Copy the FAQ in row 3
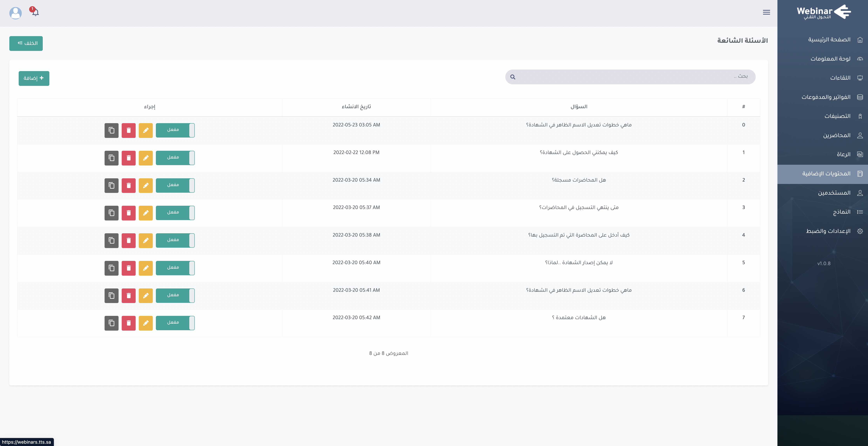This screenshot has height=446, width=868. tap(112, 213)
